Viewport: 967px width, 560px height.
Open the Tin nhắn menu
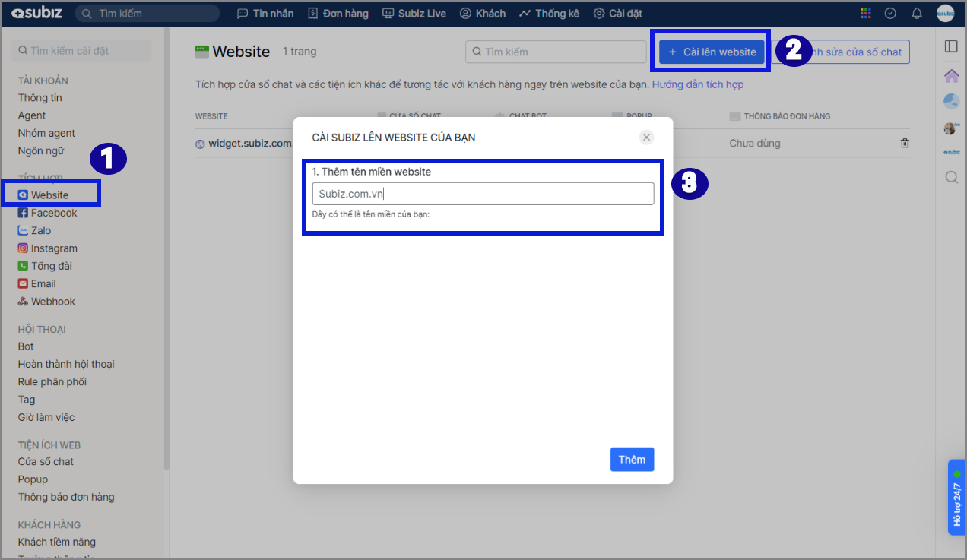click(266, 14)
